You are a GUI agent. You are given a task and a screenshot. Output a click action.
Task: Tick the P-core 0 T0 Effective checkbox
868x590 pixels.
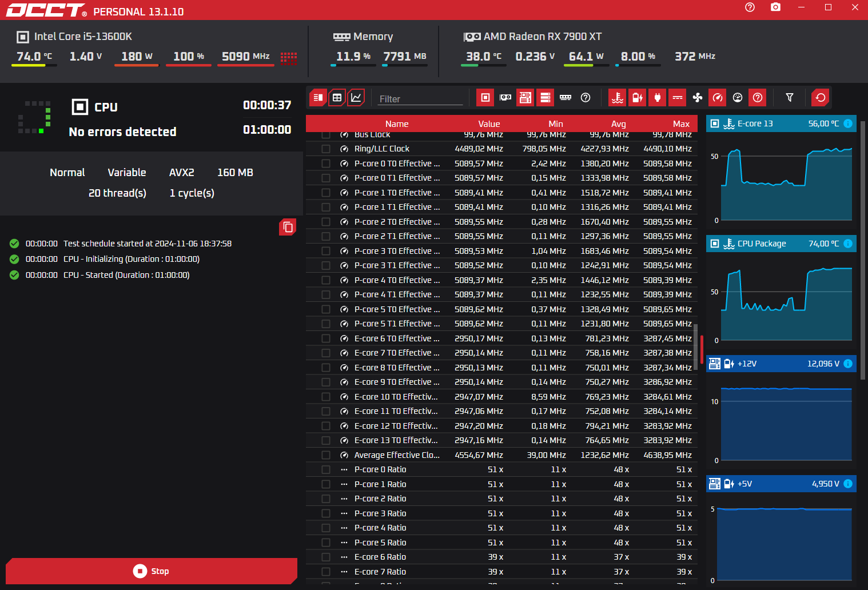click(326, 164)
